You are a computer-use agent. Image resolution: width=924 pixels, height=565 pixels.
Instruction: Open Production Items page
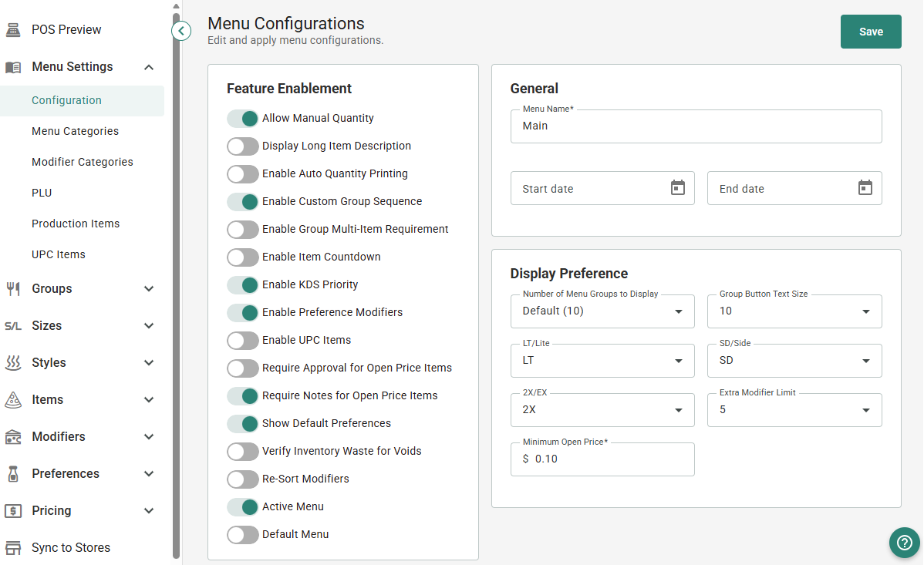tap(76, 224)
